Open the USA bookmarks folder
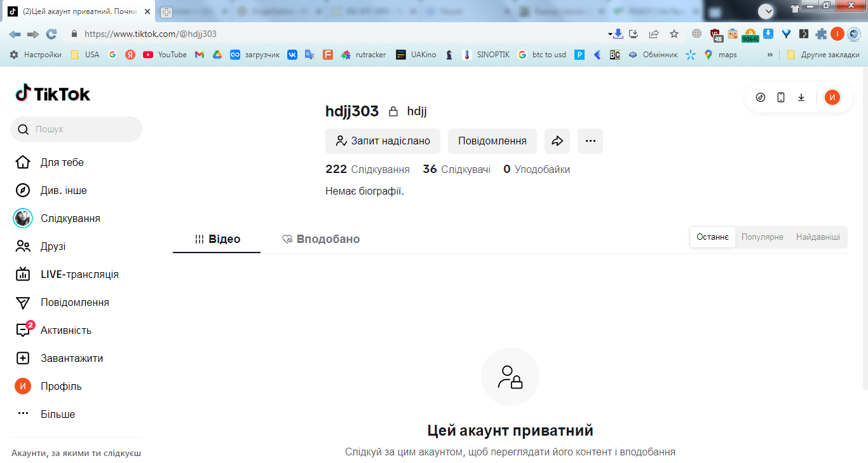 tap(85, 55)
